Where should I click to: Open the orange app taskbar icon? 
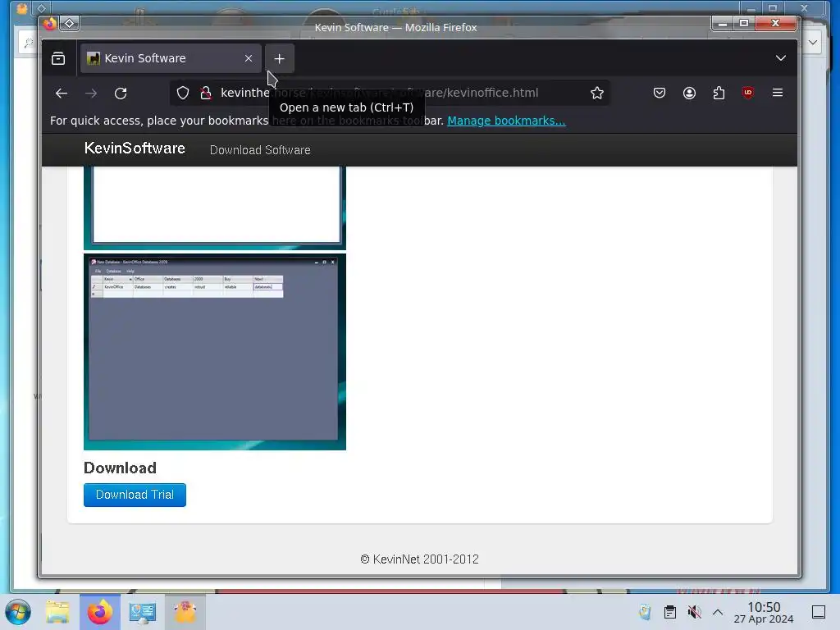point(185,612)
